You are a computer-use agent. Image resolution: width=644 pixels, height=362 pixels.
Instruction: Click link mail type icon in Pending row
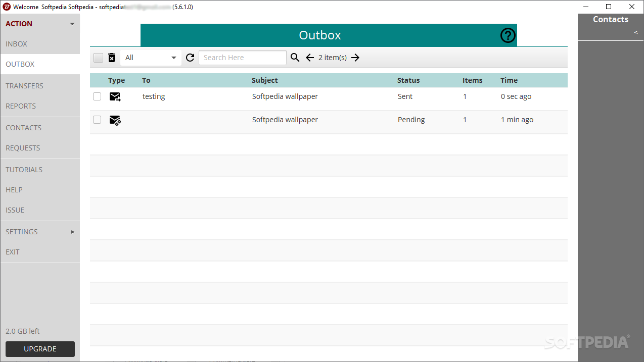point(115,120)
